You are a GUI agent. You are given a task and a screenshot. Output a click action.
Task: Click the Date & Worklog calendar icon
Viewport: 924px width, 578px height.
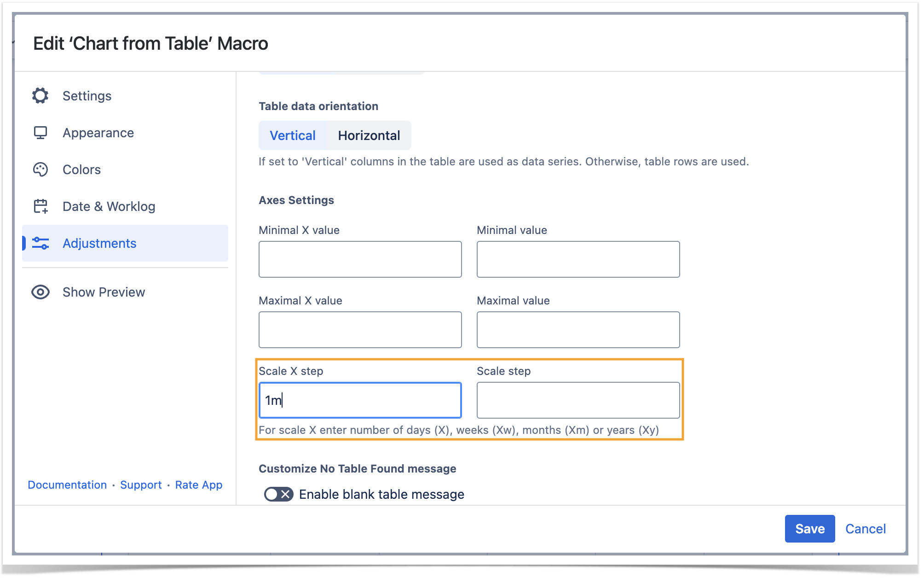40,206
